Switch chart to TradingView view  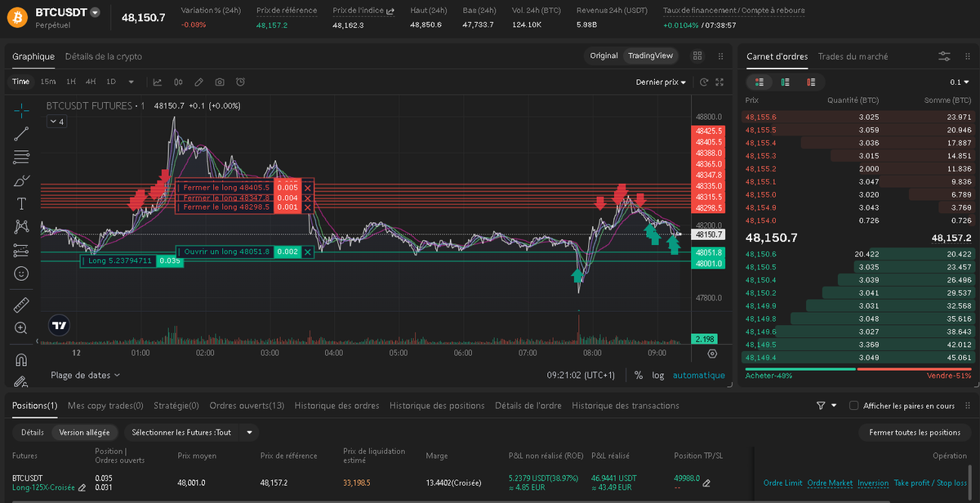click(x=650, y=56)
